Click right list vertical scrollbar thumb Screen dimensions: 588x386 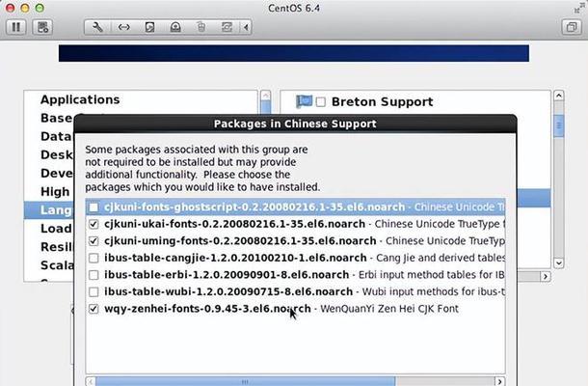(559, 125)
